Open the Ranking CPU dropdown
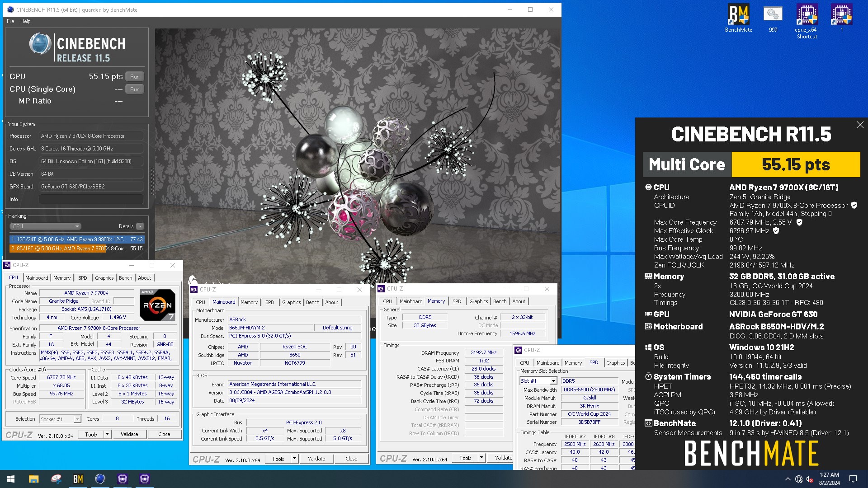The image size is (868, 488). coord(45,226)
